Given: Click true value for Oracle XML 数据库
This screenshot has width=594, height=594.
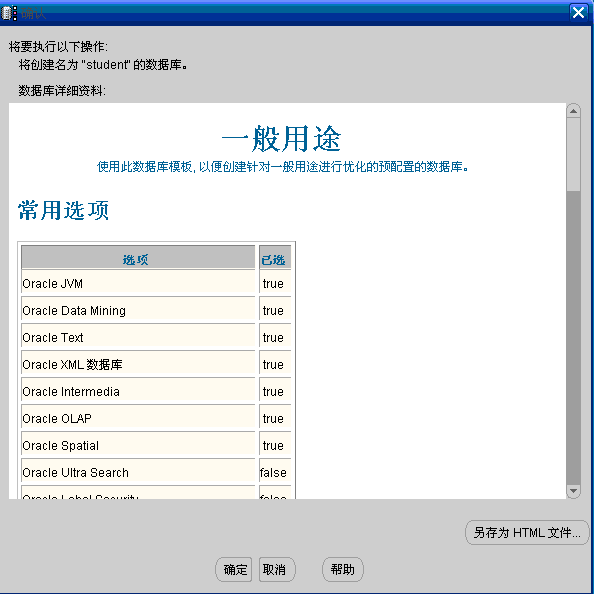Looking at the screenshot, I should pos(273,364).
